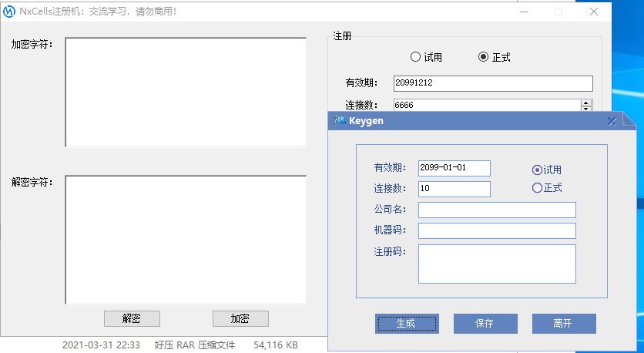This screenshot has height=353, width=644.
Task: Close the NxCells注册机 window
Action: pos(594,12)
